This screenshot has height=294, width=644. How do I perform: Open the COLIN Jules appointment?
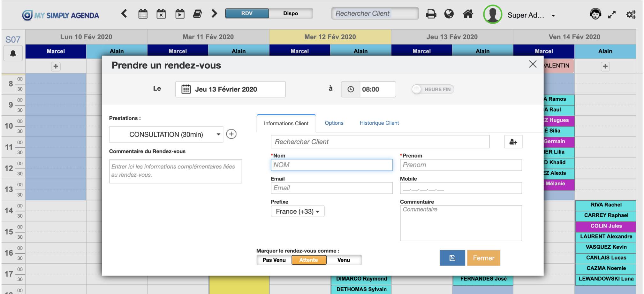[606, 226]
